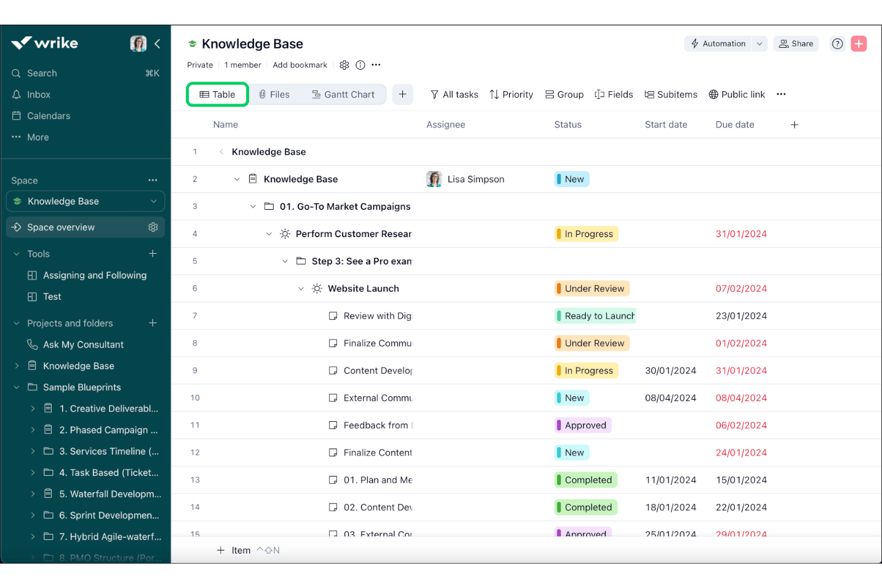The width and height of the screenshot is (882, 588).
Task: Click the Wrike logo
Action: tap(45, 43)
